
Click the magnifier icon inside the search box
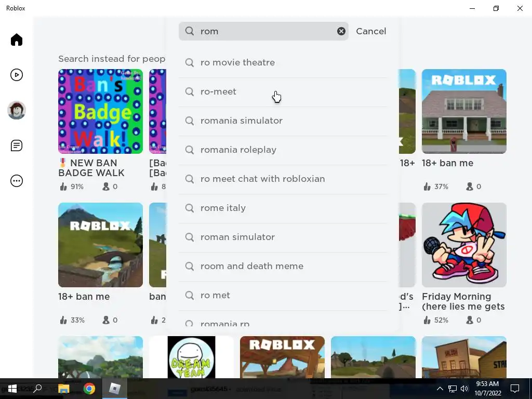tap(190, 31)
